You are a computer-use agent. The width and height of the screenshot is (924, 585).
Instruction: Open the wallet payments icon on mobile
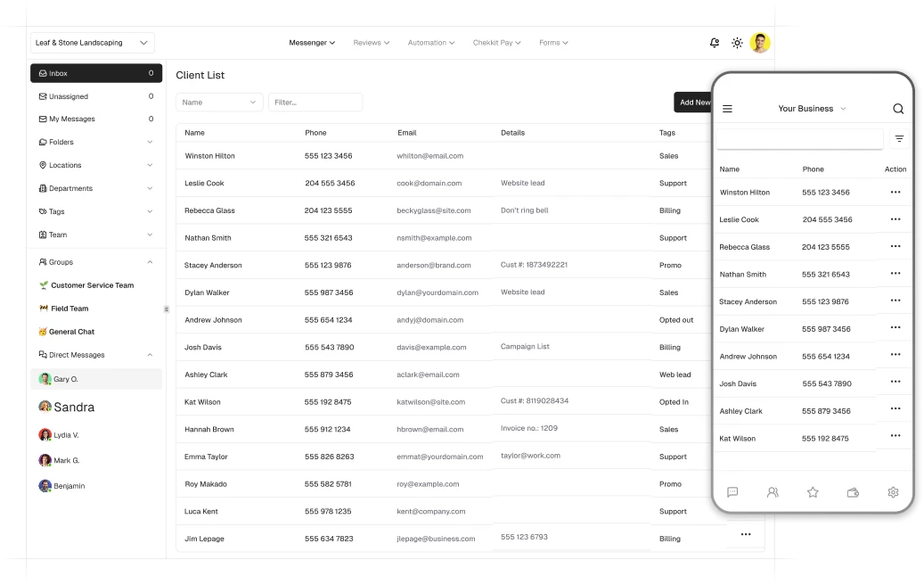pyautogui.click(x=853, y=491)
